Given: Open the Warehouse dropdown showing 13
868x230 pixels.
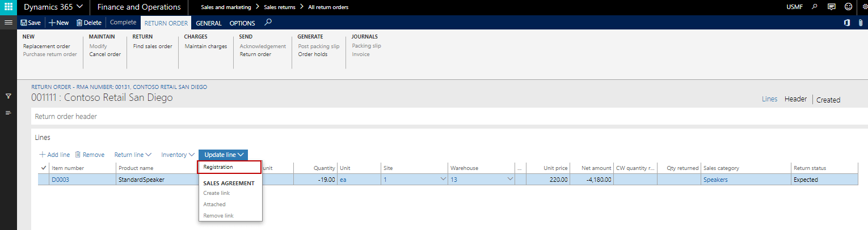Looking at the screenshot, I should pos(510,180).
